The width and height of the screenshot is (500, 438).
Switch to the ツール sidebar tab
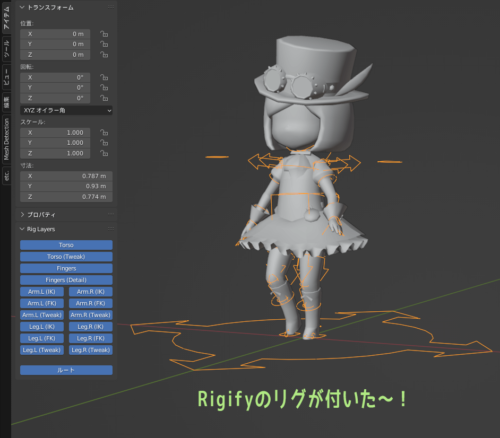[6, 49]
